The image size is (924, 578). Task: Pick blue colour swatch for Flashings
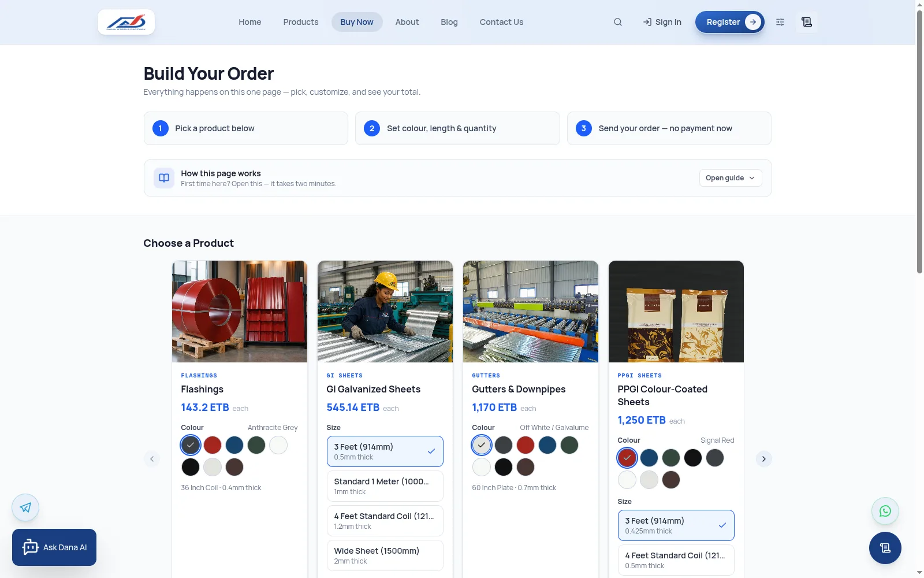click(x=234, y=445)
